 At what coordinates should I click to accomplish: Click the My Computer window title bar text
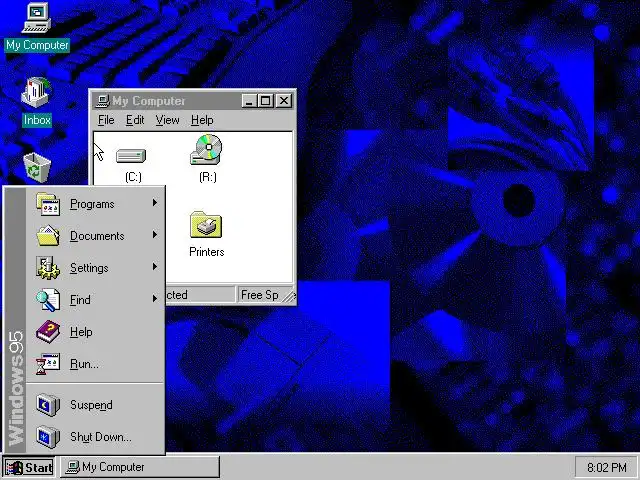click(x=149, y=101)
